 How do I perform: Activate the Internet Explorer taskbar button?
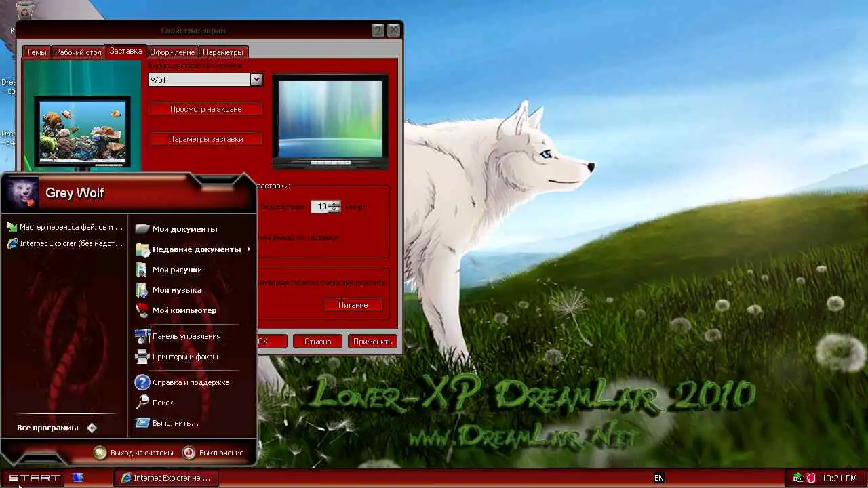coord(165,478)
